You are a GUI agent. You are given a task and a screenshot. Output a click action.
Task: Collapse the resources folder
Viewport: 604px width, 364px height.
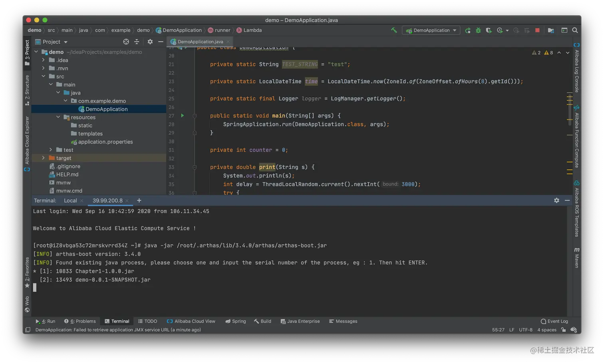click(58, 117)
